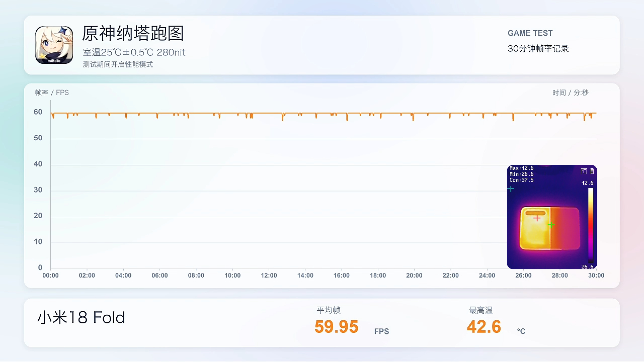
Task: Click the FPS unit beside 59.95
Action: pos(382,331)
